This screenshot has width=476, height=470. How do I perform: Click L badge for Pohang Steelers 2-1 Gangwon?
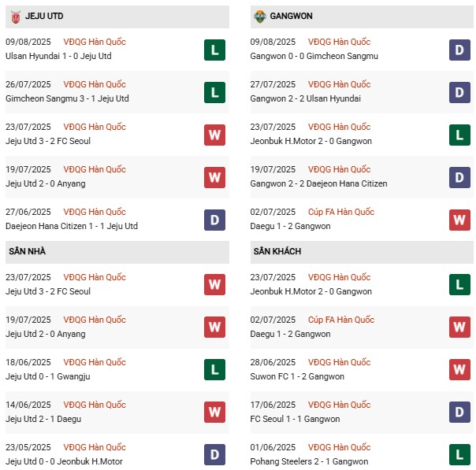point(459,455)
